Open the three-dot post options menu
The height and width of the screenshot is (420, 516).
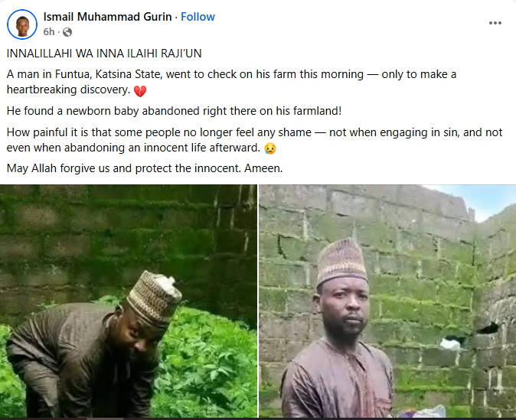[x=495, y=24]
